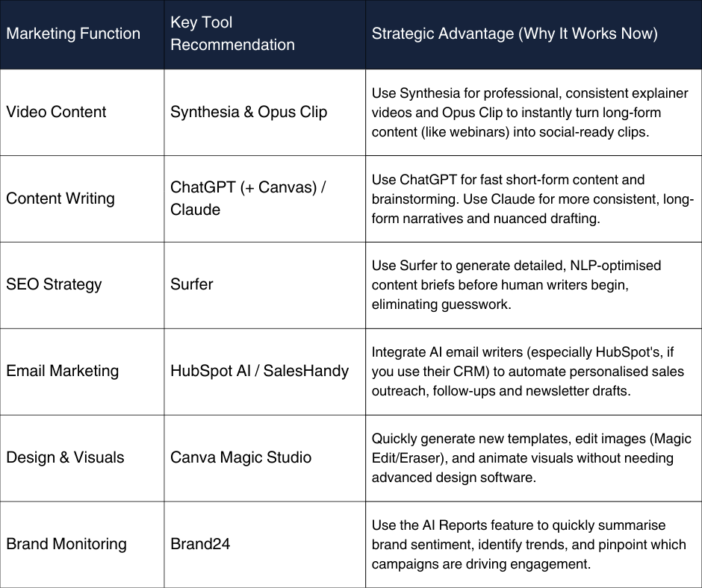Click the Content Writing row label
The image size is (702, 588).
click(60, 198)
